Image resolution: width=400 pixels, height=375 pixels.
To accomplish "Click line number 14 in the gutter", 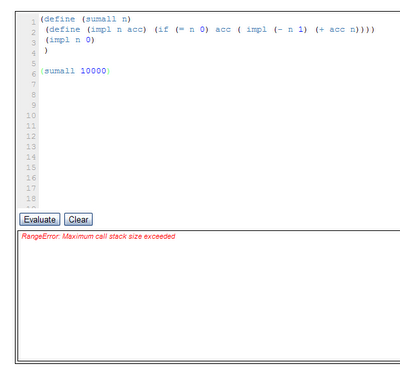I will [31, 157].
